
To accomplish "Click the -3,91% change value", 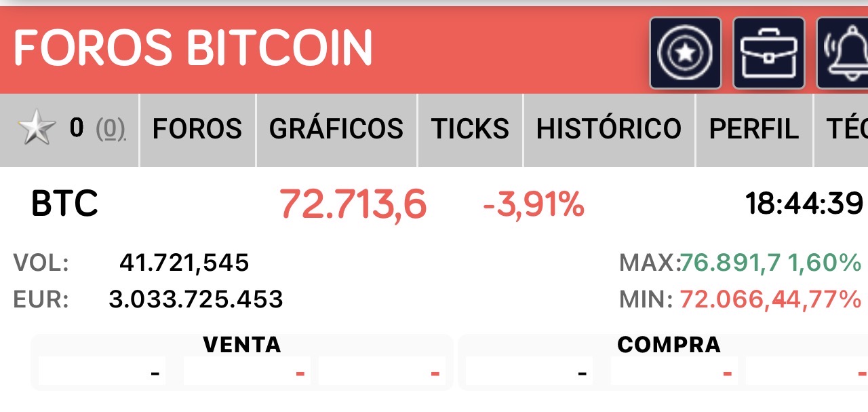I will (x=533, y=204).
